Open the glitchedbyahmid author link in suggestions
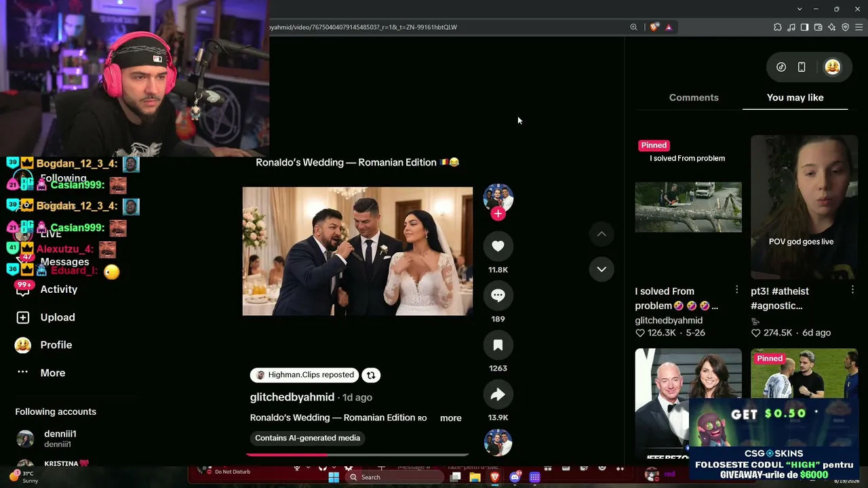The width and height of the screenshot is (868, 488). pyautogui.click(x=669, y=321)
